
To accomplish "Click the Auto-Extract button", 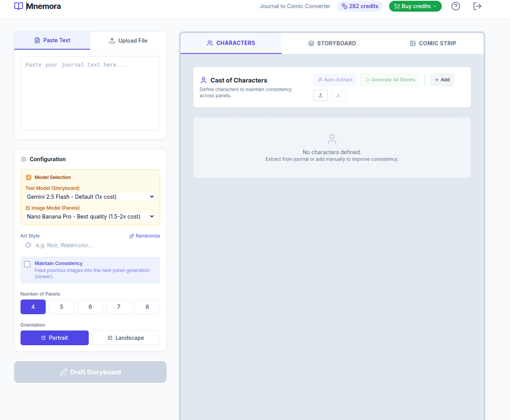I will (x=335, y=80).
